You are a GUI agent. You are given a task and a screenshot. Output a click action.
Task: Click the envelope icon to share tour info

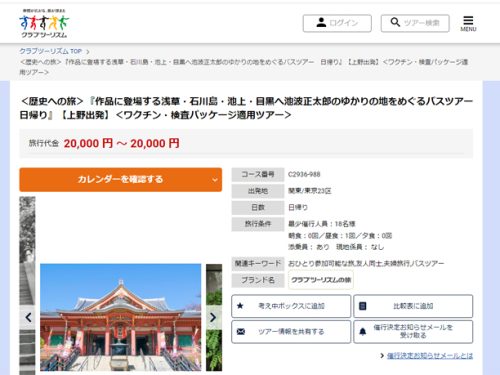[240, 331]
